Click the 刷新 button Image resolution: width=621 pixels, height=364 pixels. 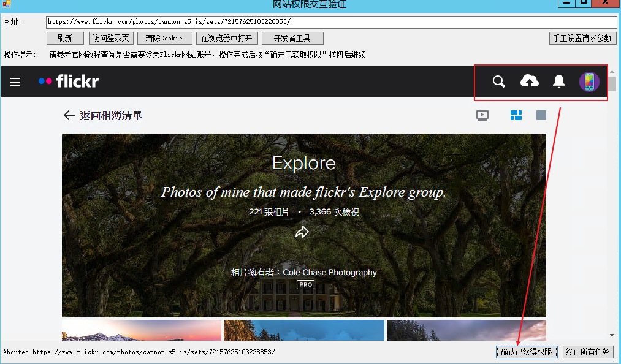(x=65, y=39)
